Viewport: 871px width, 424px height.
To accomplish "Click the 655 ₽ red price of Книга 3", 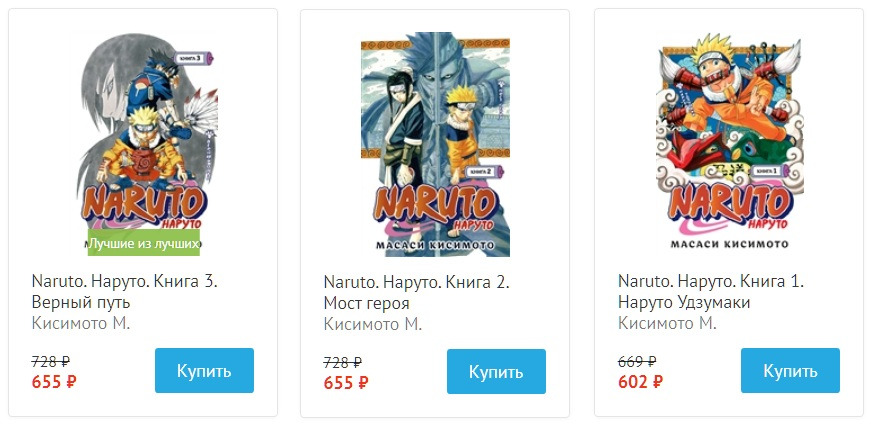I will tap(54, 381).
